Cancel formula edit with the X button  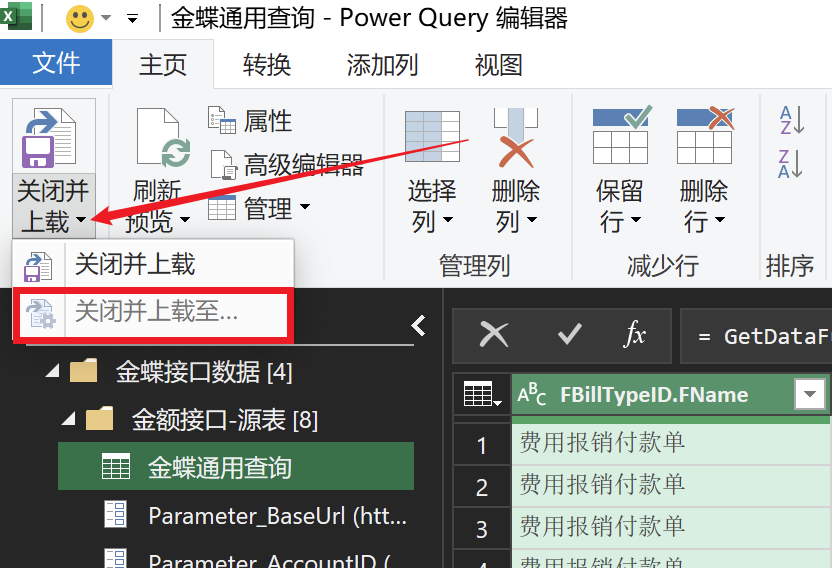click(493, 335)
